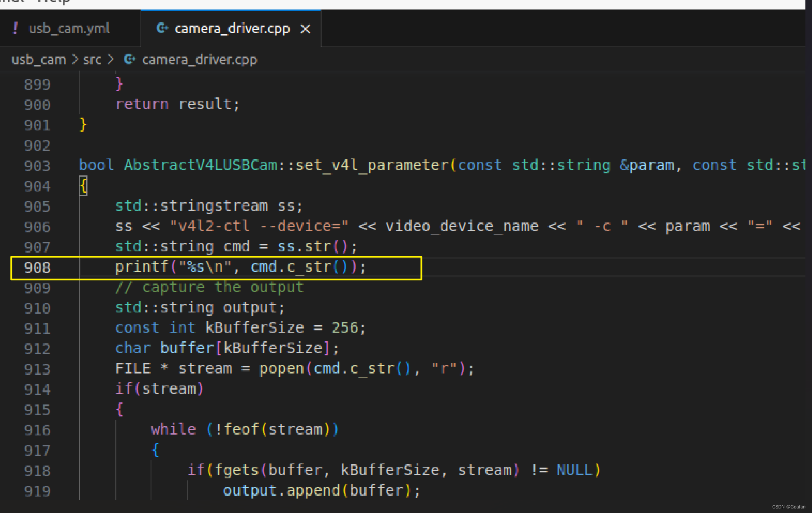Open src breadcrumb folder
The height and width of the screenshot is (513, 812).
click(92, 60)
